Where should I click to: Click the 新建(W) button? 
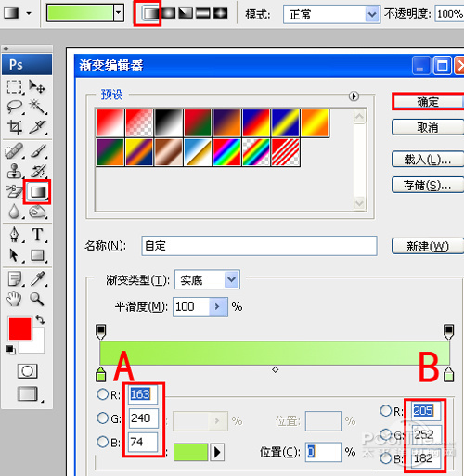coord(428,246)
